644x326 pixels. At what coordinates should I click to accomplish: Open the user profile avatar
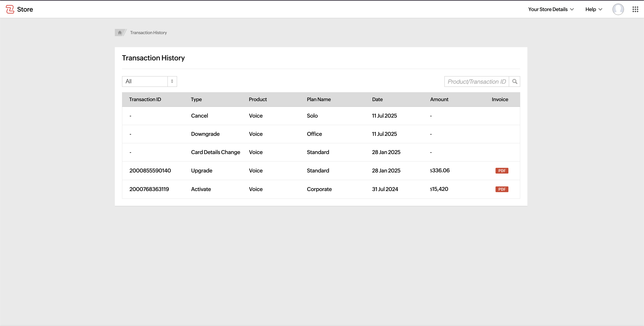(x=618, y=9)
